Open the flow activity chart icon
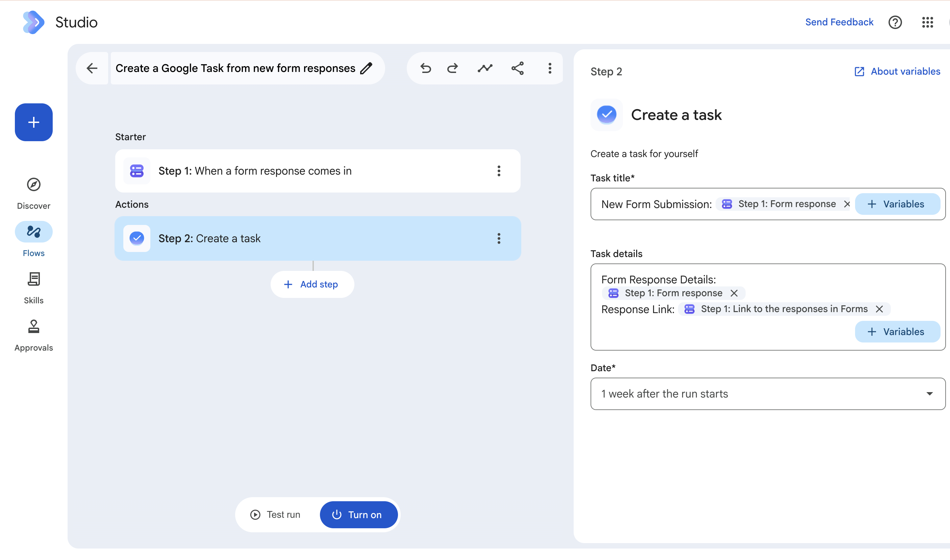The width and height of the screenshot is (950, 560). pyautogui.click(x=485, y=68)
